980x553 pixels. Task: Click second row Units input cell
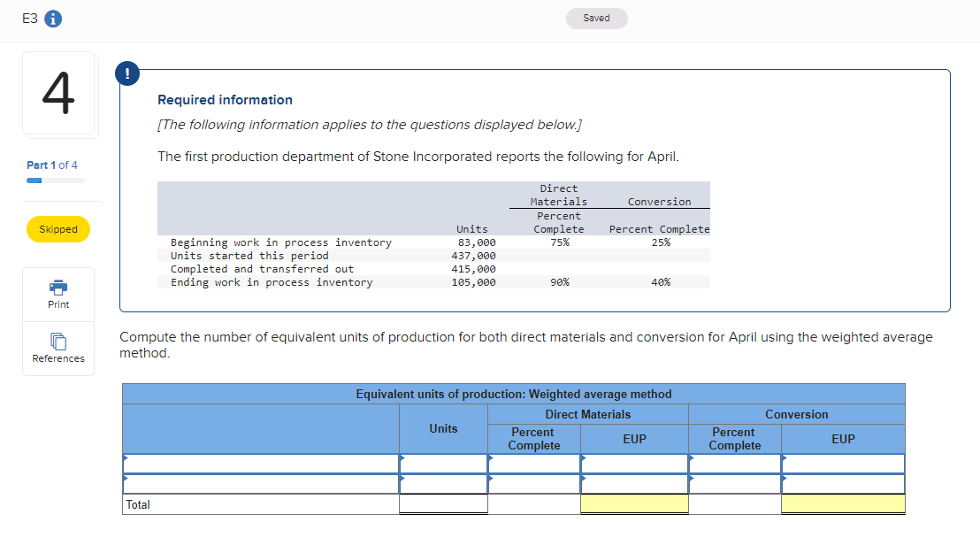pos(443,484)
